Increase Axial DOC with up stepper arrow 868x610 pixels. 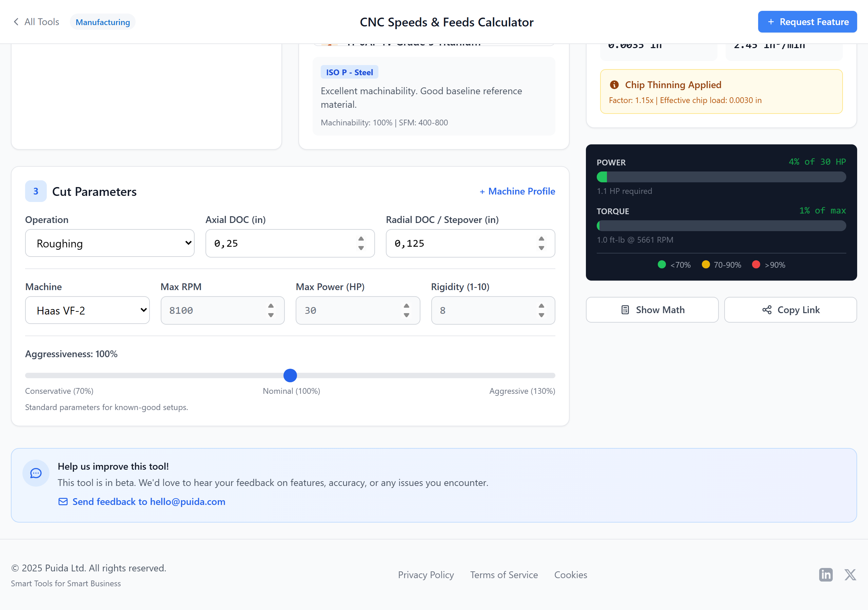361,239
